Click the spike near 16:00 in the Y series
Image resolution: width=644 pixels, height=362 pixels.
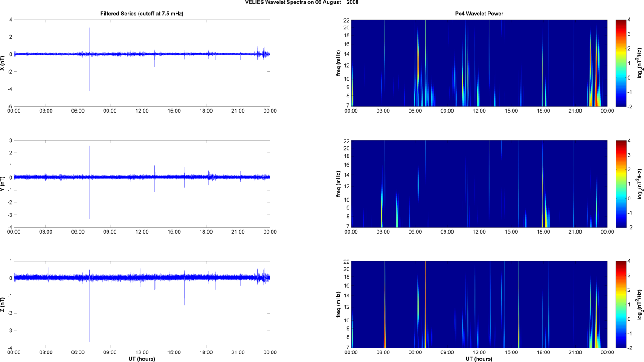pos(185,164)
